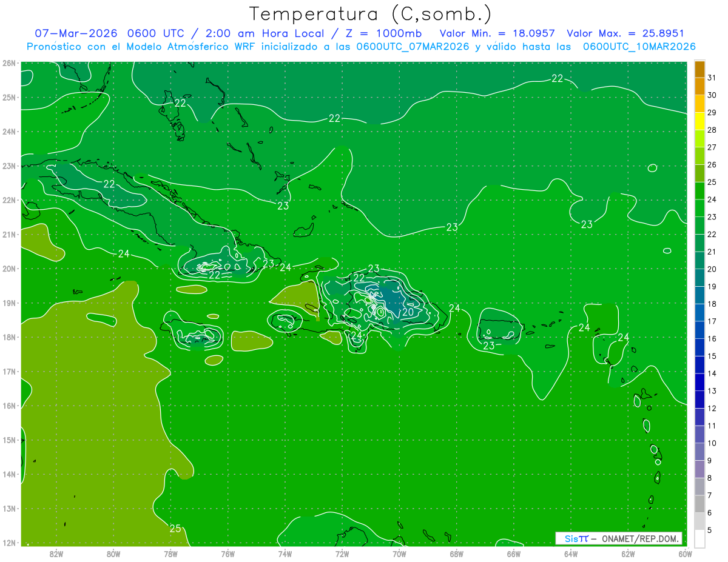Pick the orange 31 swatch in color scale
Screen dimensions: 728x562
[699, 70]
